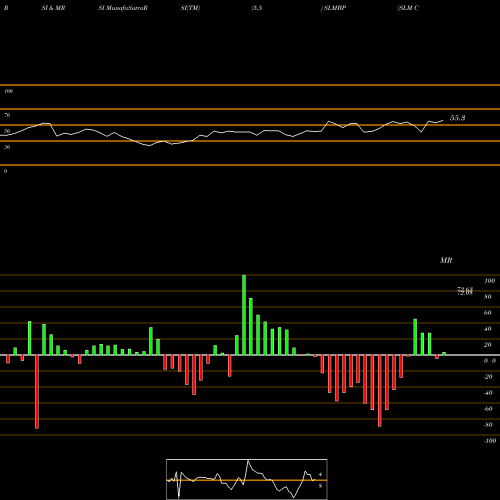The height and width of the screenshot is (500, 500).
Task: Select the SI MunafaSutraR header text
Action: click(x=123, y=8)
